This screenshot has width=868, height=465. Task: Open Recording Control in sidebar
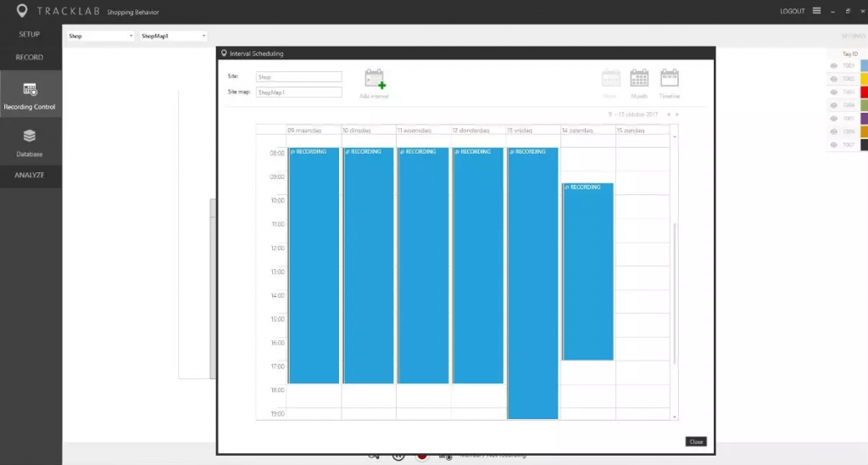tap(30, 94)
